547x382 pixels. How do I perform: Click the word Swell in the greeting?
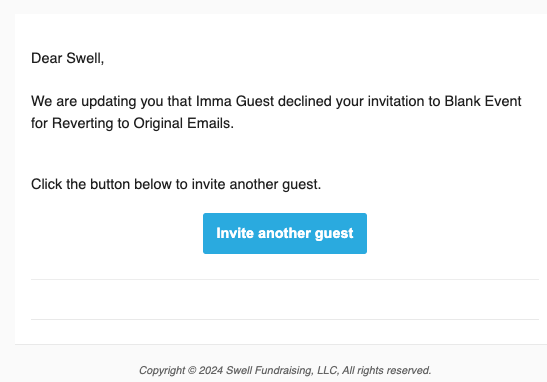click(84, 58)
